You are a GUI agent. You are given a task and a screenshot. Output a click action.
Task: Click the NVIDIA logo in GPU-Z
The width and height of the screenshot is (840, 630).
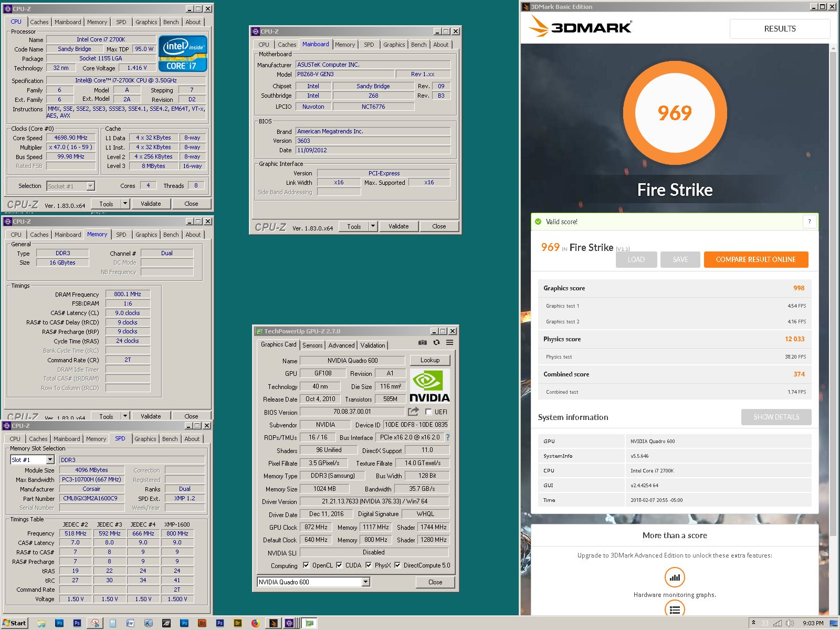pyautogui.click(x=429, y=385)
